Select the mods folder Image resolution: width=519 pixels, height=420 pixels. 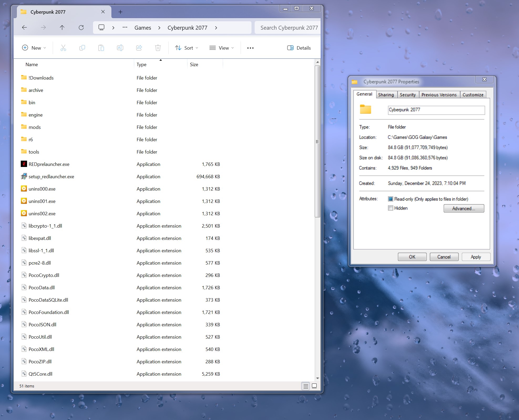click(35, 127)
